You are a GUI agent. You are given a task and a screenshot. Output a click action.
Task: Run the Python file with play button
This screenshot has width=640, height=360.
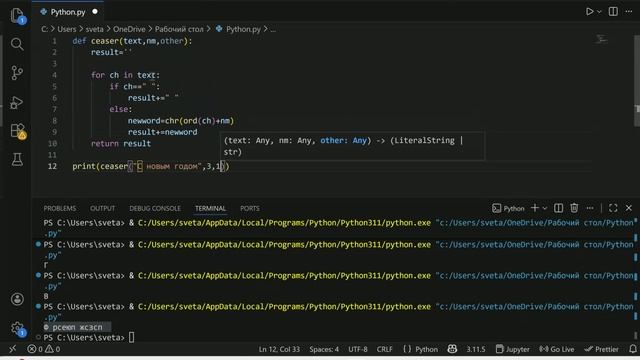[x=589, y=11]
